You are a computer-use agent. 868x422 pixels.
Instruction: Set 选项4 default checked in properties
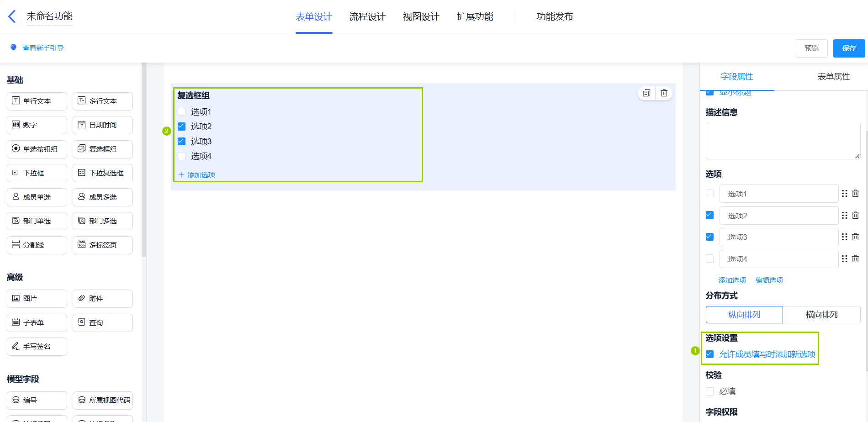tap(710, 259)
